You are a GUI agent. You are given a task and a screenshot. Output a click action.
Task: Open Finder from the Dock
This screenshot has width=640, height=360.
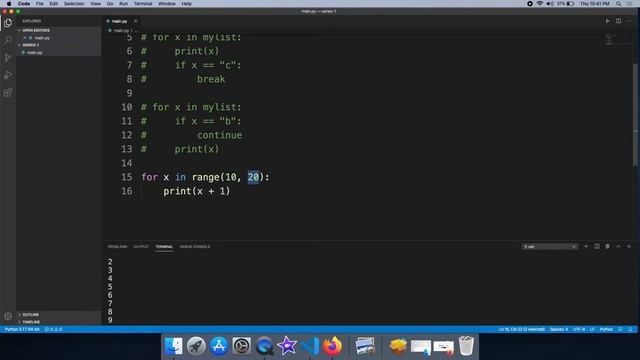(173, 346)
